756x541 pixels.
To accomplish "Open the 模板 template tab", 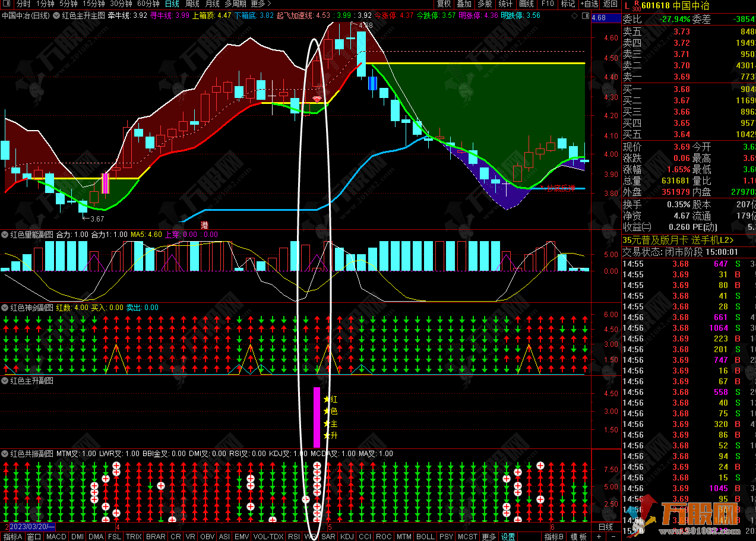I will pyautogui.click(x=578, y=536).
